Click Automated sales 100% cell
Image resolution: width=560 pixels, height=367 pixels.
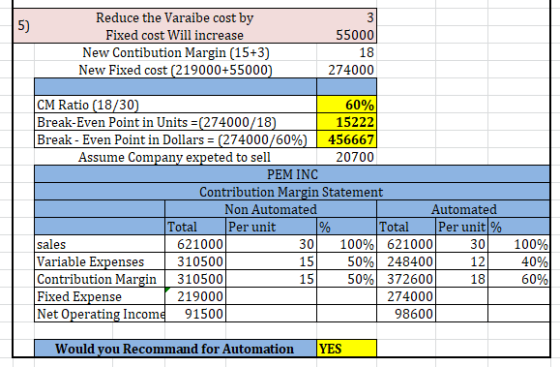point(519,244)
